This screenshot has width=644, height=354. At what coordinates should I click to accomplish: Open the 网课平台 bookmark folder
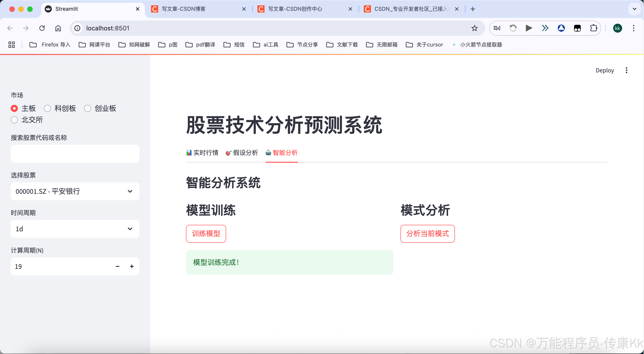point(94,45)
